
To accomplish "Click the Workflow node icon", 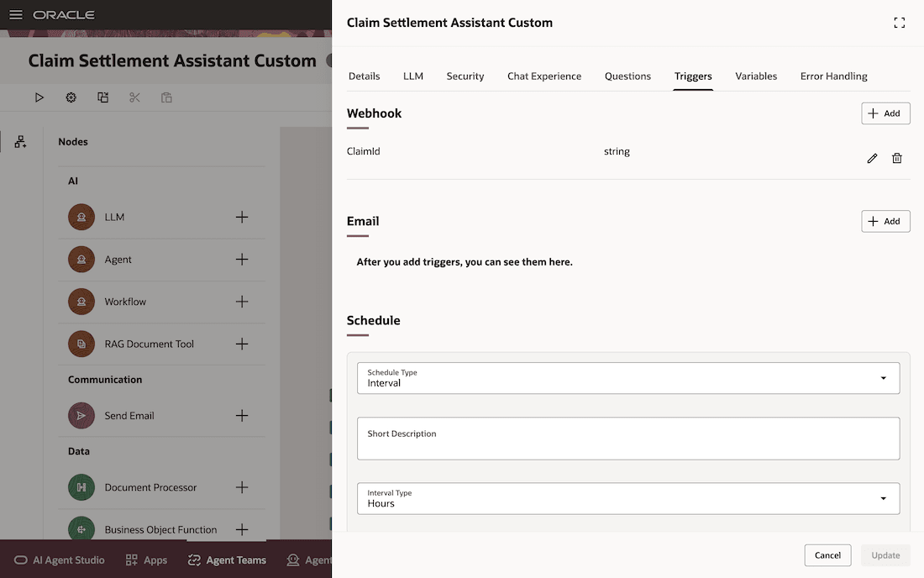I will click(x=81, y=302).
